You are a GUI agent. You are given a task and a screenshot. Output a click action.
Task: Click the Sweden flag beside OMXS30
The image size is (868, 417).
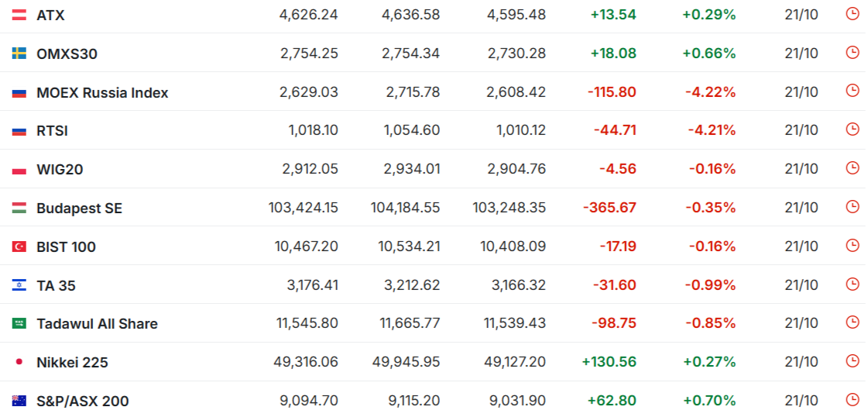19,53
